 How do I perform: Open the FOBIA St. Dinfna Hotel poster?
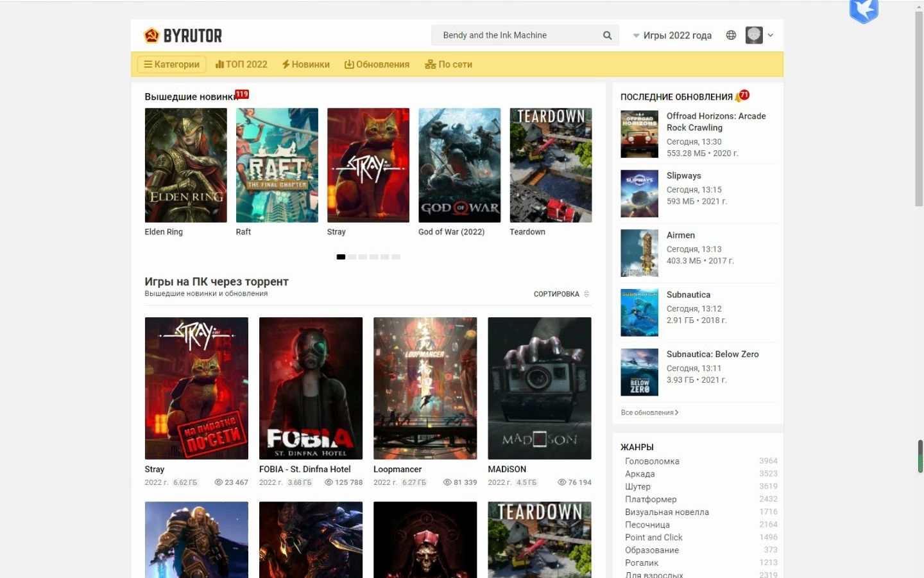311,388
